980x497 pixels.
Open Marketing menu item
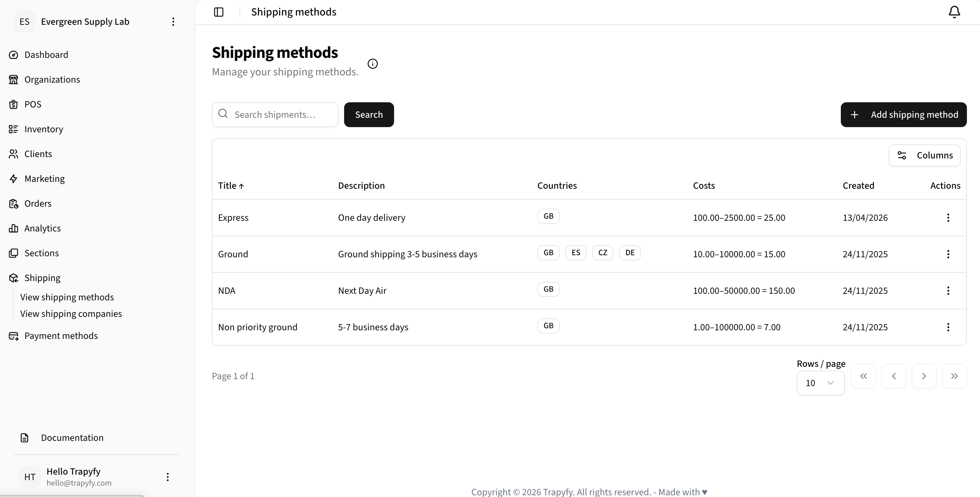pos(44,179)
